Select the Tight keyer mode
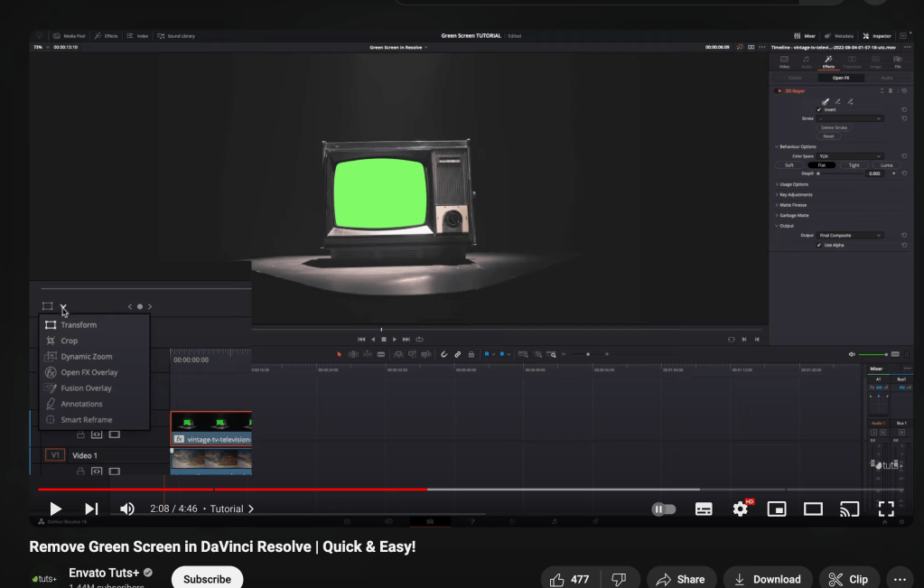This screenshot has height=588, width=924. coord(854,165)
